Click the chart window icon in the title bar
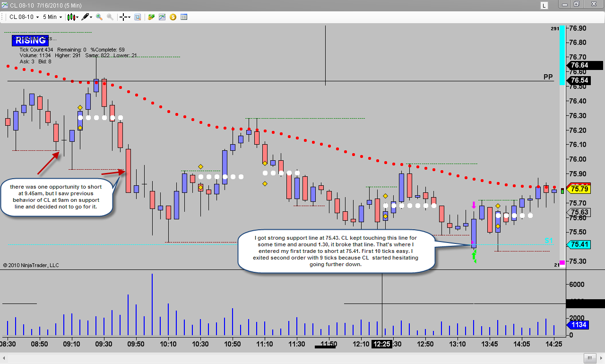 [5, 4]
